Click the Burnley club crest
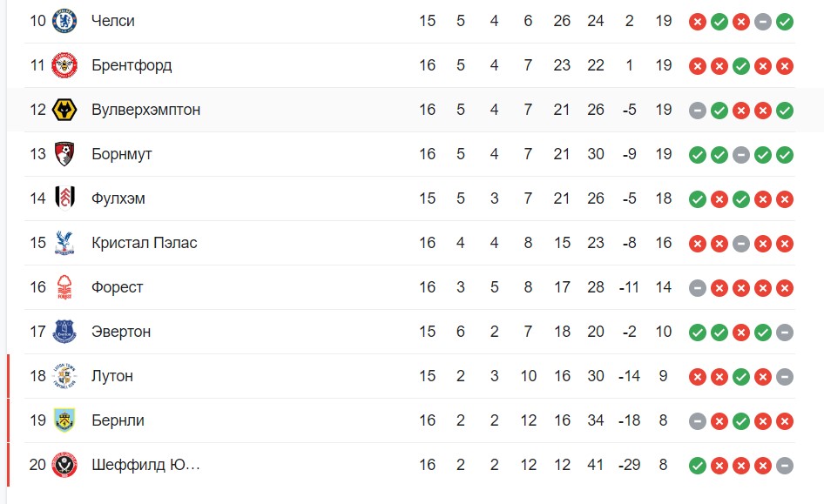The image size is (824, 504). click(64, 420)
